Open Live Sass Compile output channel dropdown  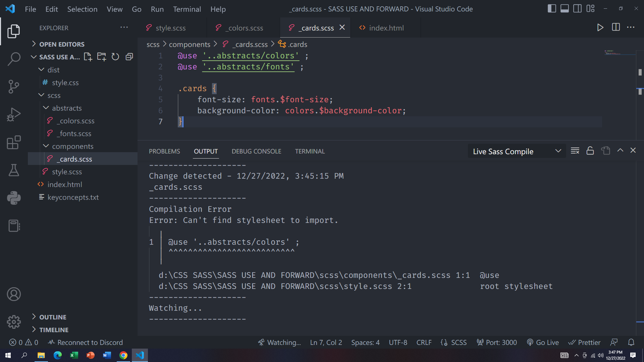(517, 151)
